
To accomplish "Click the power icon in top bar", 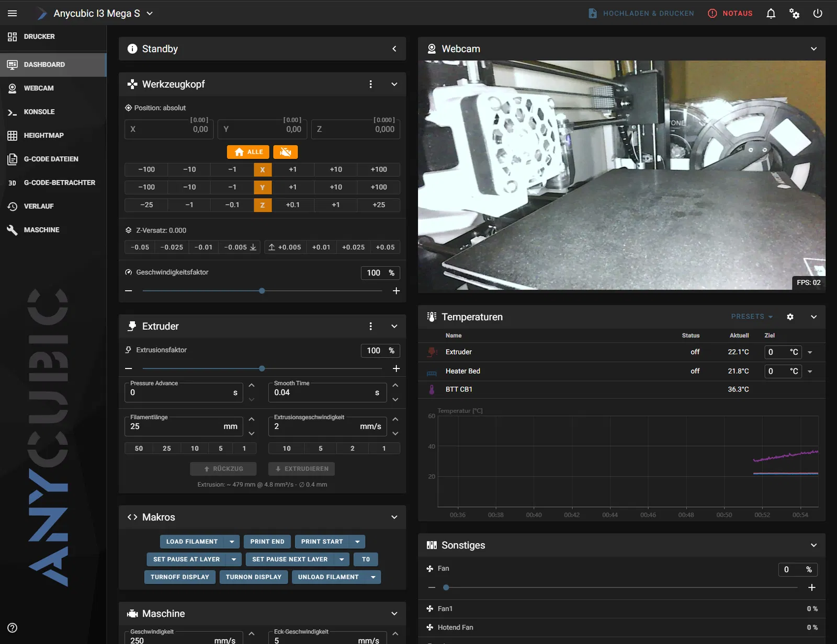I will pos(818,14).
